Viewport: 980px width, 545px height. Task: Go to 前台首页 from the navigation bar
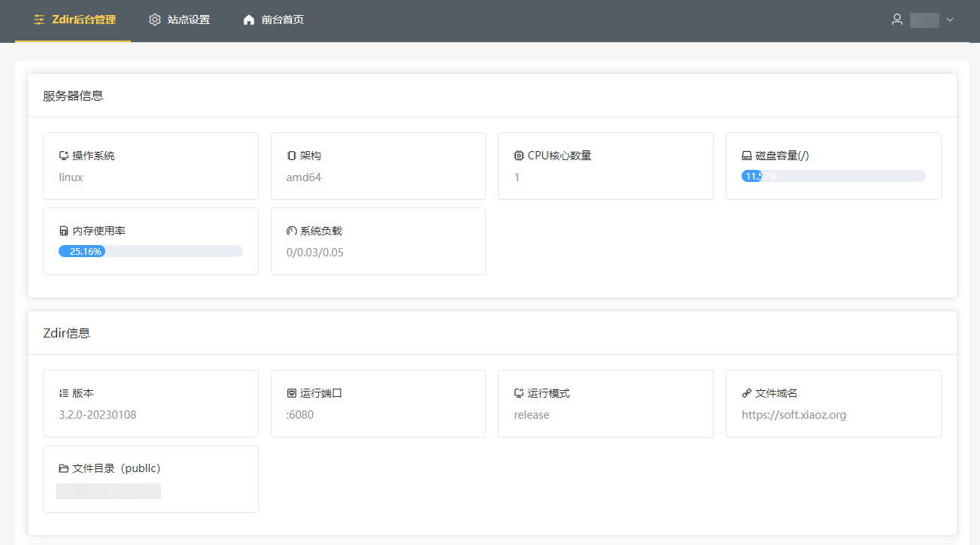[x=274, y=20]
